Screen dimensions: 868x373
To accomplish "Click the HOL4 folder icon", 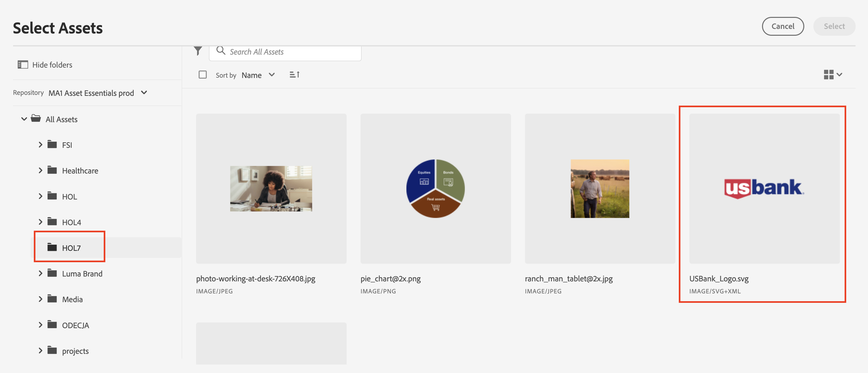I will (x=52, y=222).
